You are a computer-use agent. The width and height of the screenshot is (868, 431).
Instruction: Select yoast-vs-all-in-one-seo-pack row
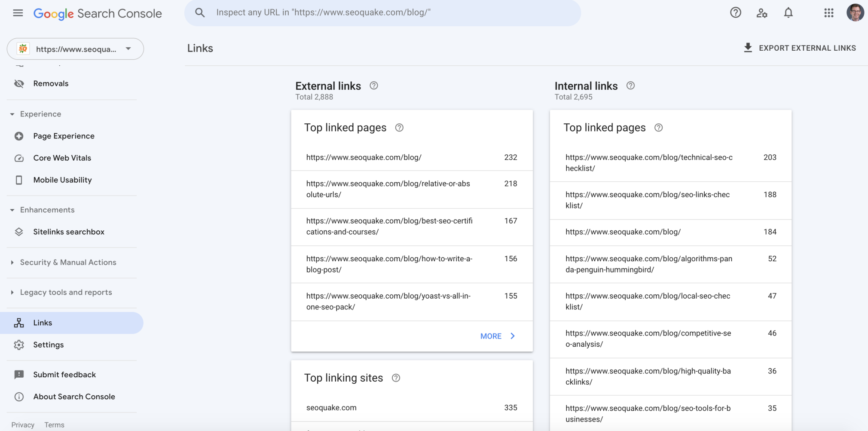click(x=412, y=302)
